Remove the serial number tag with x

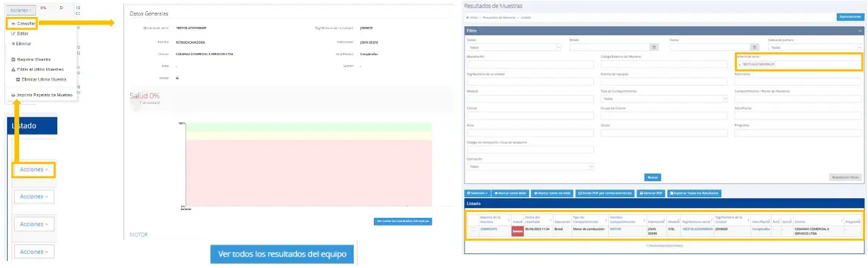coord(739,64)
